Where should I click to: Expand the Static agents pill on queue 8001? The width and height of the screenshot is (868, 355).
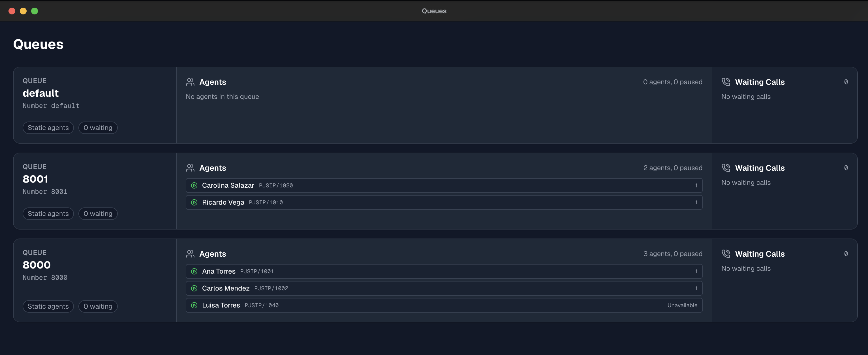(48, 213)
